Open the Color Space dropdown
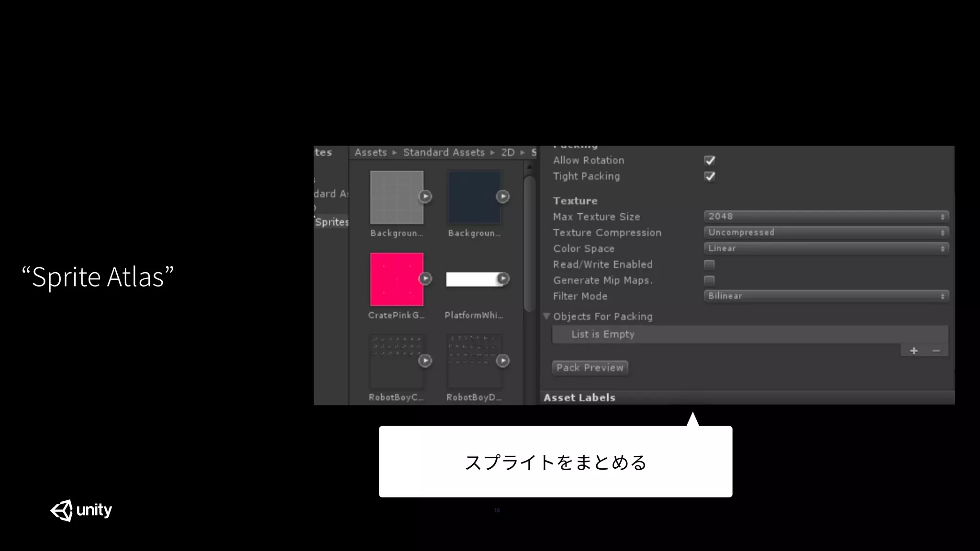 click(x=826, y=248)
